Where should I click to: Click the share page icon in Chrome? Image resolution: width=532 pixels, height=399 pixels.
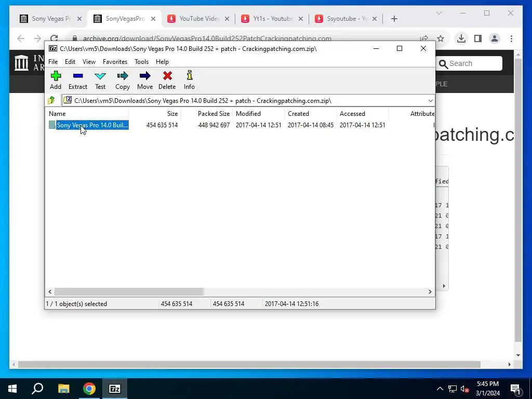pyautogui.click(x=424, y=38)
